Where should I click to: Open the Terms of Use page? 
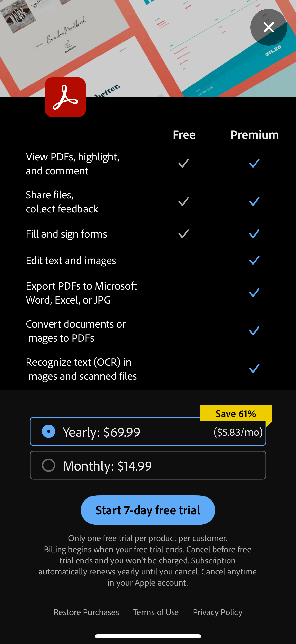point(156,612)
